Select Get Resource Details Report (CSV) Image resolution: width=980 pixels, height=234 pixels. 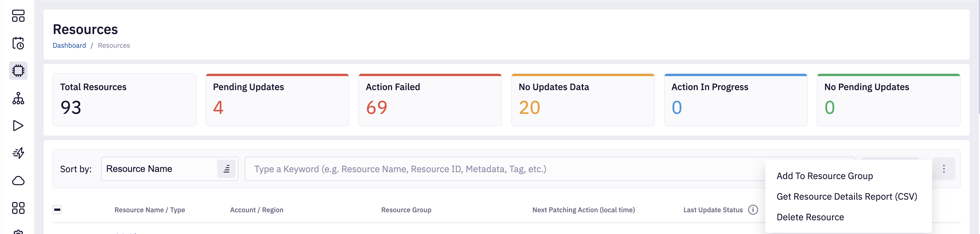coord(846,197)
